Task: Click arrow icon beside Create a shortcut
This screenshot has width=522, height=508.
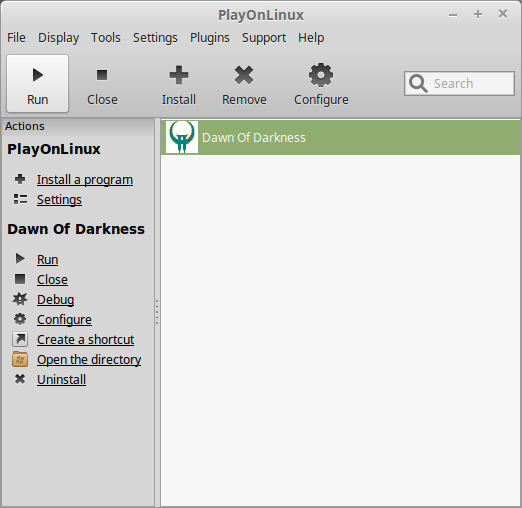Action: point(20,339)
